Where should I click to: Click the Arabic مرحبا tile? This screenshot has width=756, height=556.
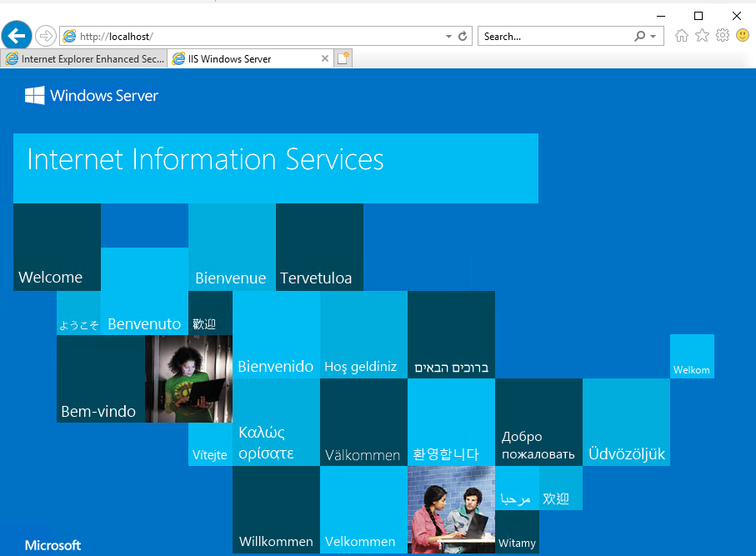(x=517, y=488)
